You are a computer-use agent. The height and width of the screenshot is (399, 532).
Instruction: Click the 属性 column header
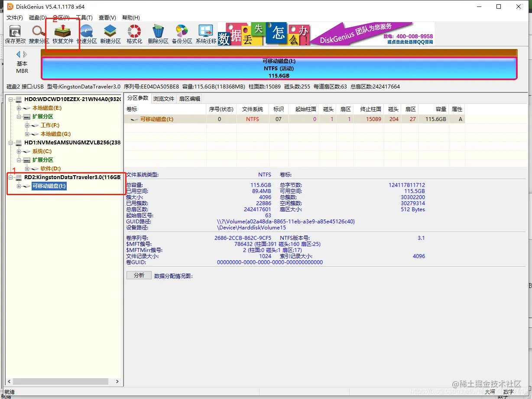tap(457, 109)
